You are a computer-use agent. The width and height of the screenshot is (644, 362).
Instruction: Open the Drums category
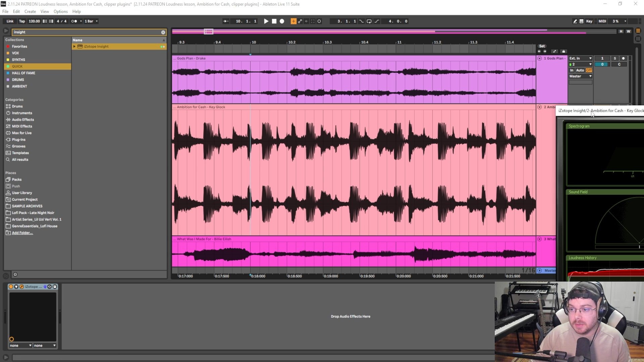(x=17, y=106)
